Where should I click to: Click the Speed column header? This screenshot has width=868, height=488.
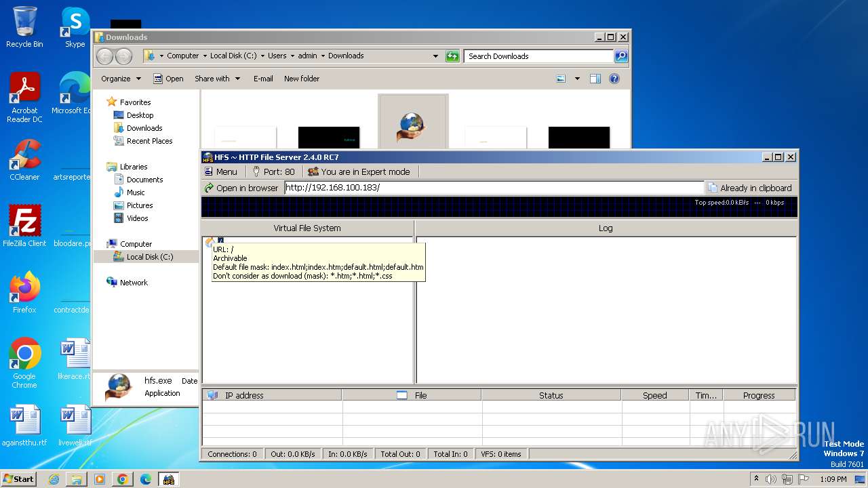[x=654, y=395]
